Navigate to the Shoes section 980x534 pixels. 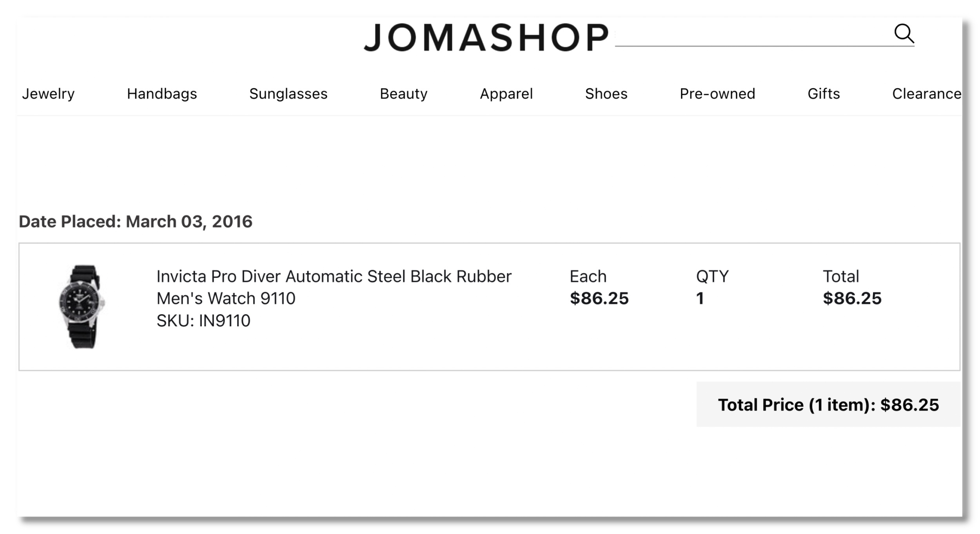(x=606, y=94)
